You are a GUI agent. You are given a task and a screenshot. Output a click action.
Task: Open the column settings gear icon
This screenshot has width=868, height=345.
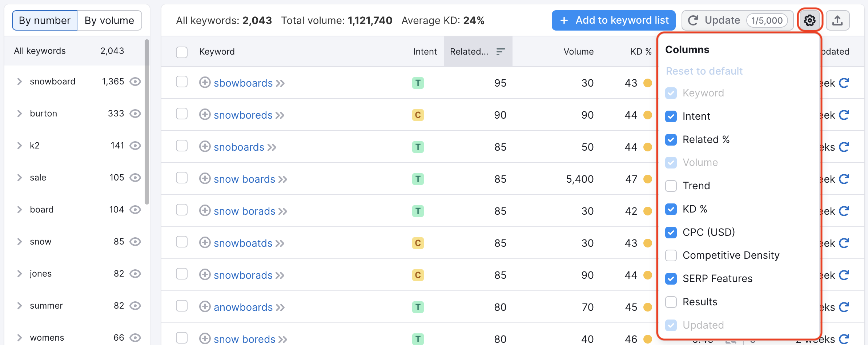(809, 20)
